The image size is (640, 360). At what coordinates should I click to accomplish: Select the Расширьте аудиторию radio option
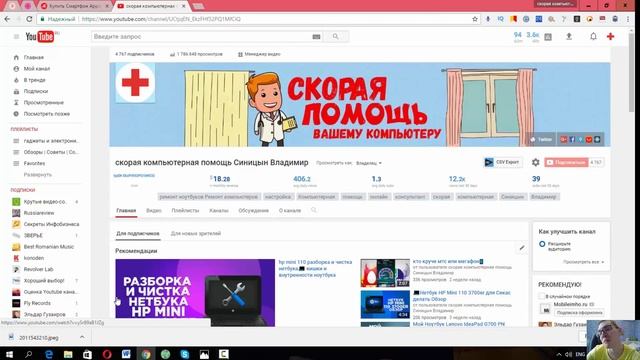click(542, 244)
